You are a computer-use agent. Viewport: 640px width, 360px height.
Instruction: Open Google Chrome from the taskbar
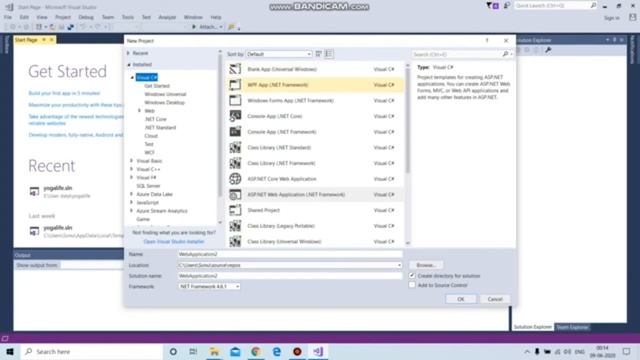click(x=256, y=351)
